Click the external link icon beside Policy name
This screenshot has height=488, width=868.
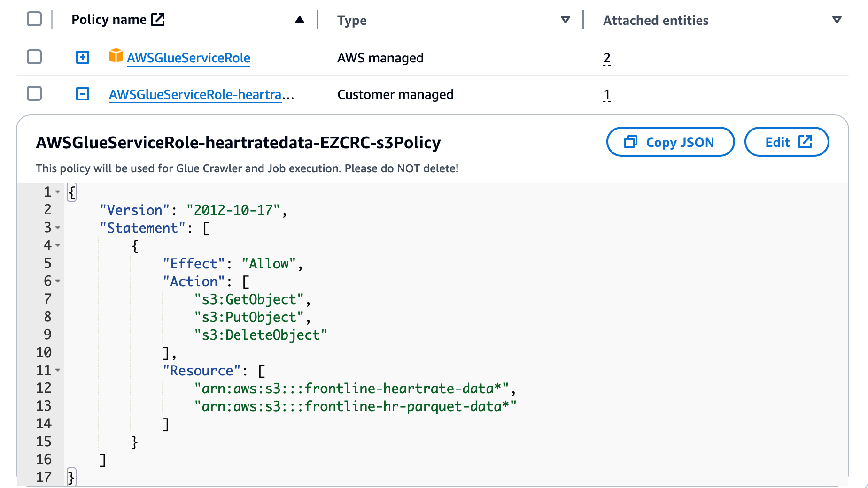(158, 20)
